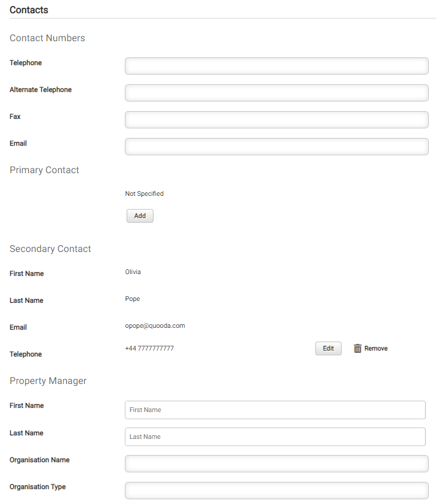The height and width of the screenshot is (504, 436).
Task: Click the Contacts page heading
Action: click(x=29, y=10)
